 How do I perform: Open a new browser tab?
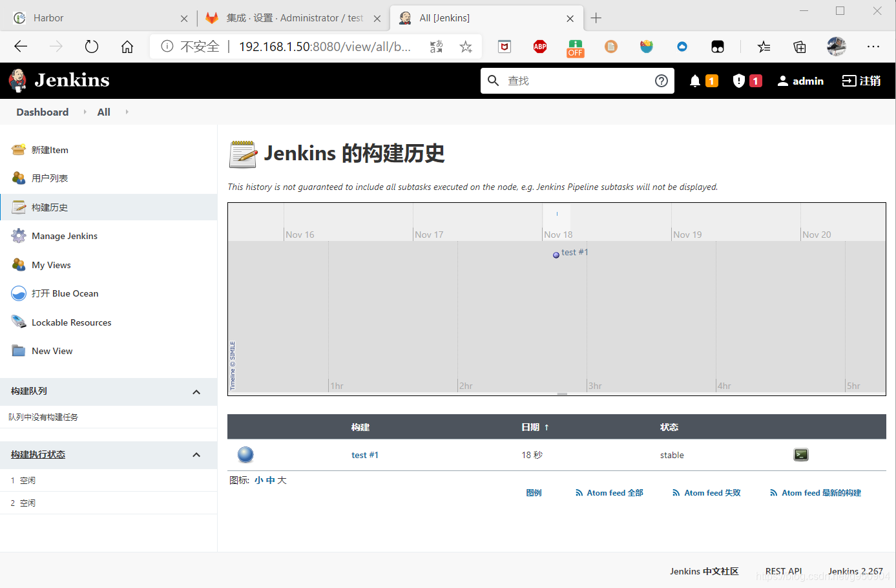click(596, 18)
